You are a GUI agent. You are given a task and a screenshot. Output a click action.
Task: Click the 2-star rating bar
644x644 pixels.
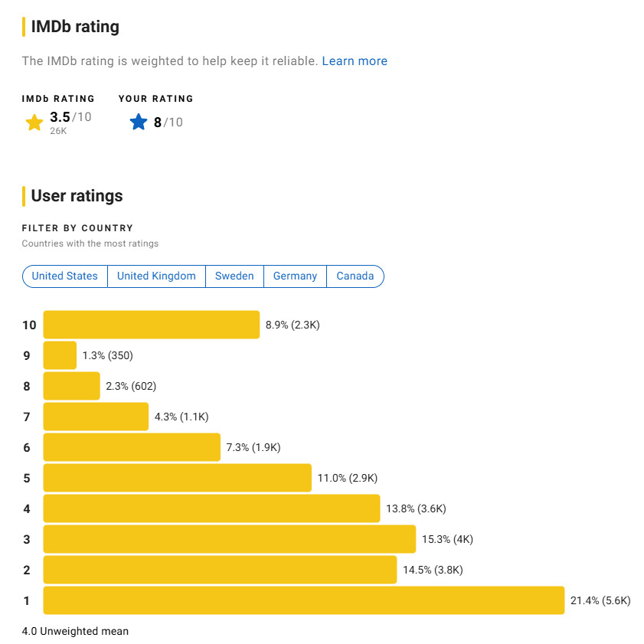[x=220, y=570]
